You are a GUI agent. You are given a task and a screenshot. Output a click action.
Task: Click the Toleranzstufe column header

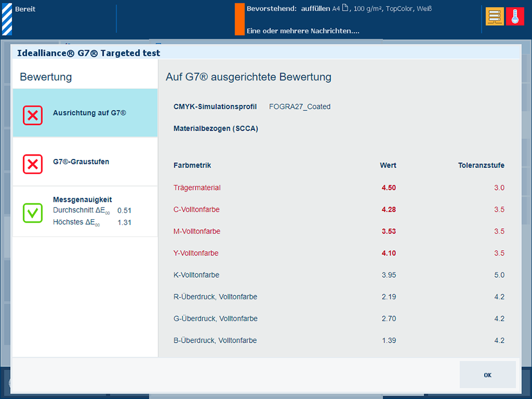481,165
